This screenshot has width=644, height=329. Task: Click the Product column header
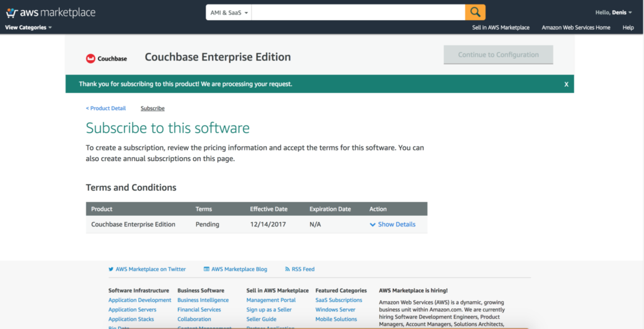pos(101,209)
